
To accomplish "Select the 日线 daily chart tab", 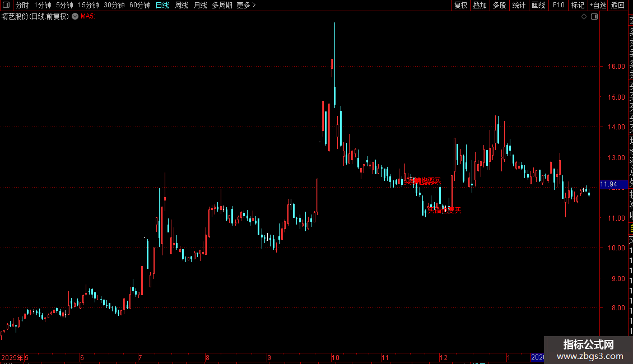I will [x=162, y=5].
